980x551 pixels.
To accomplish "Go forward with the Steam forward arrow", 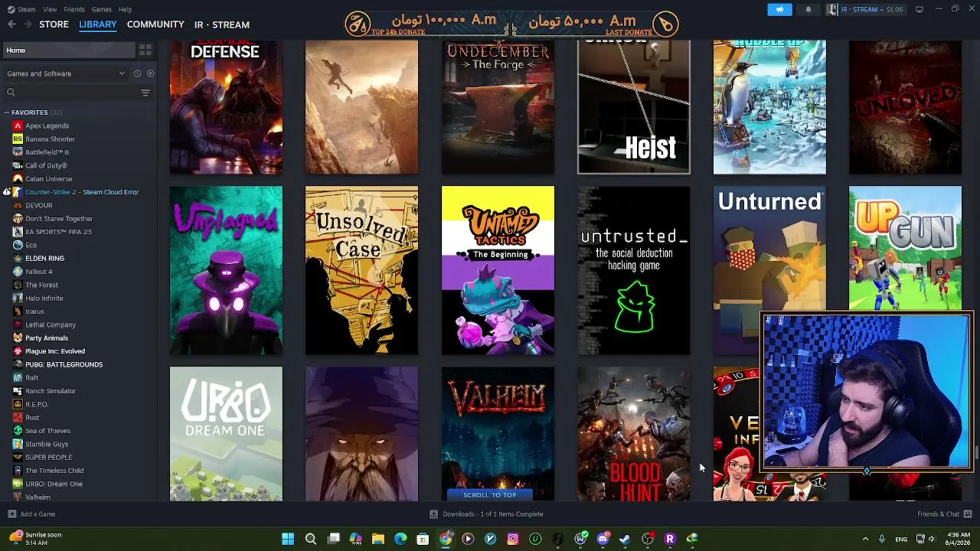I will click(x=28, y=24).
